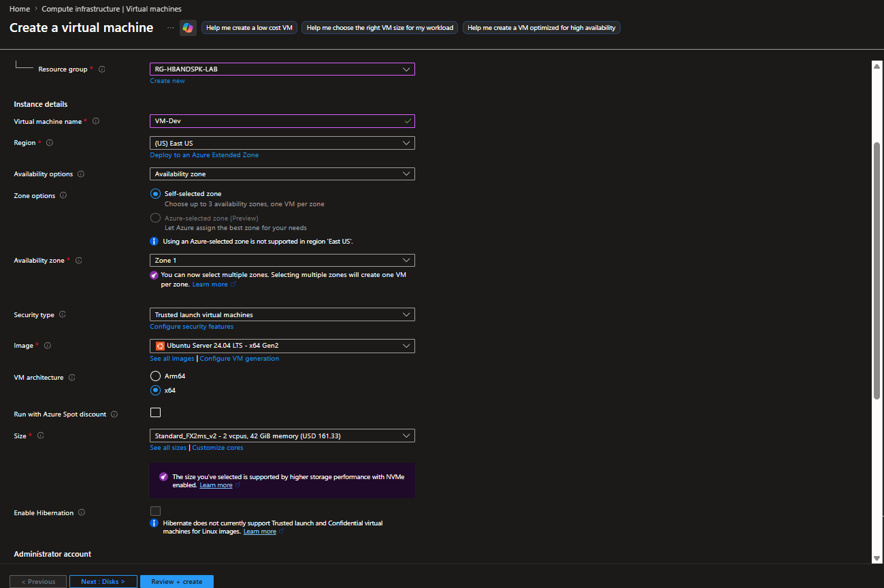
Task: Click the breadcrumb chevron after Home
Action: coord(36,10)
